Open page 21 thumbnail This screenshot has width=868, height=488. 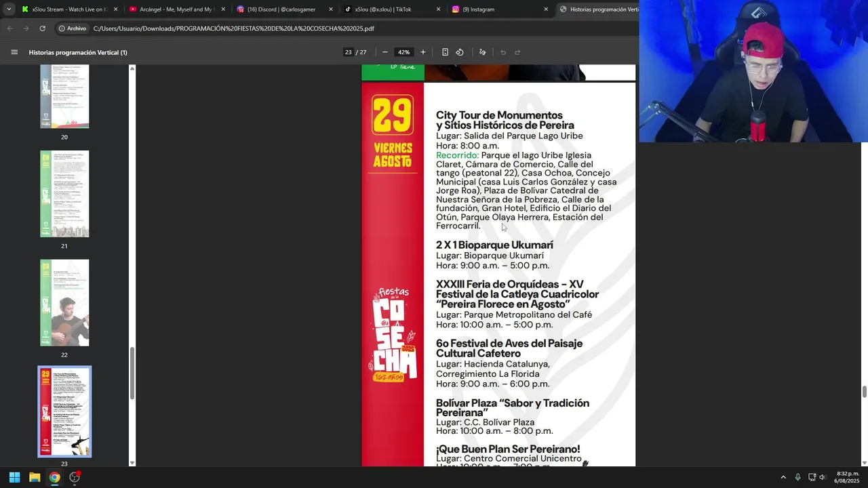(x=64, y=194)
